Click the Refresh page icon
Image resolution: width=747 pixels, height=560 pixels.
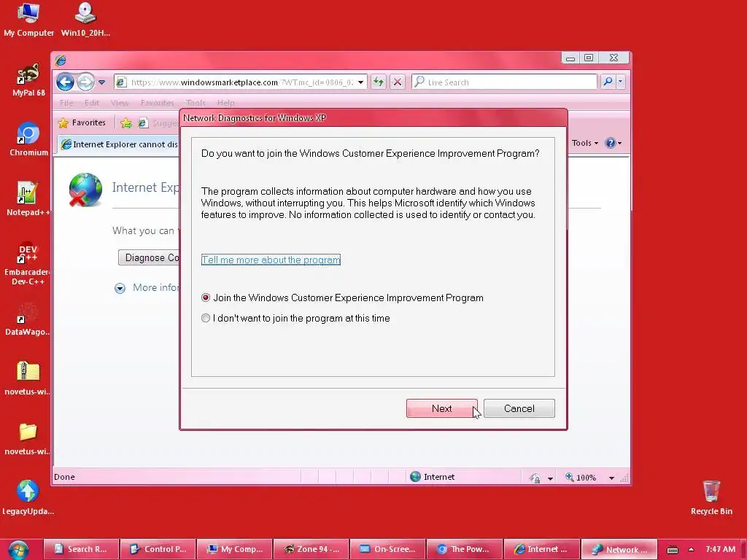click(x=379, y=82)
